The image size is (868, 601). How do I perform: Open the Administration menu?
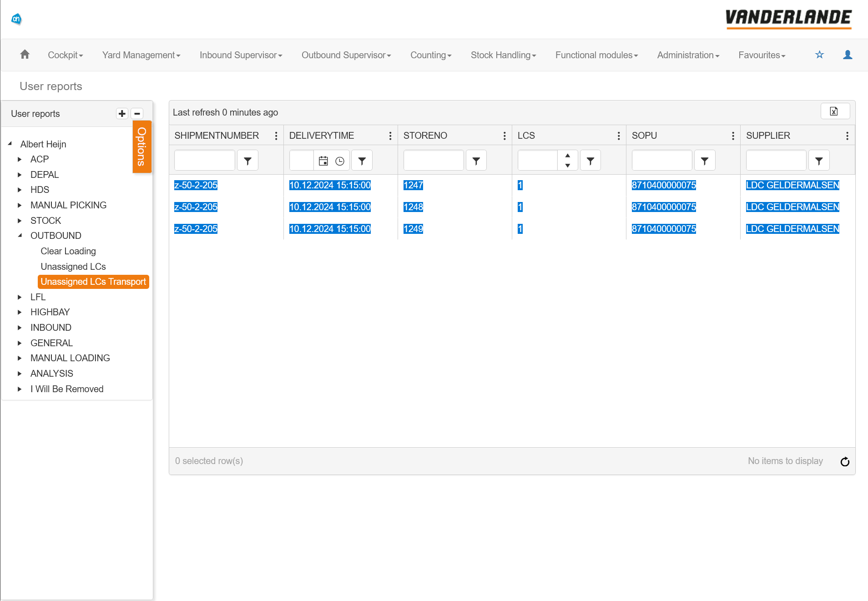coord(688,55)
